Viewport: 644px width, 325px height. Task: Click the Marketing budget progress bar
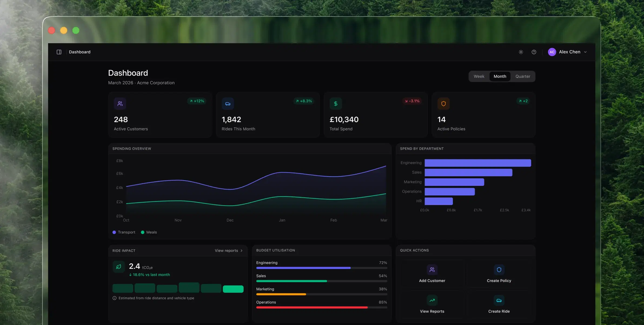coord(322,294)
